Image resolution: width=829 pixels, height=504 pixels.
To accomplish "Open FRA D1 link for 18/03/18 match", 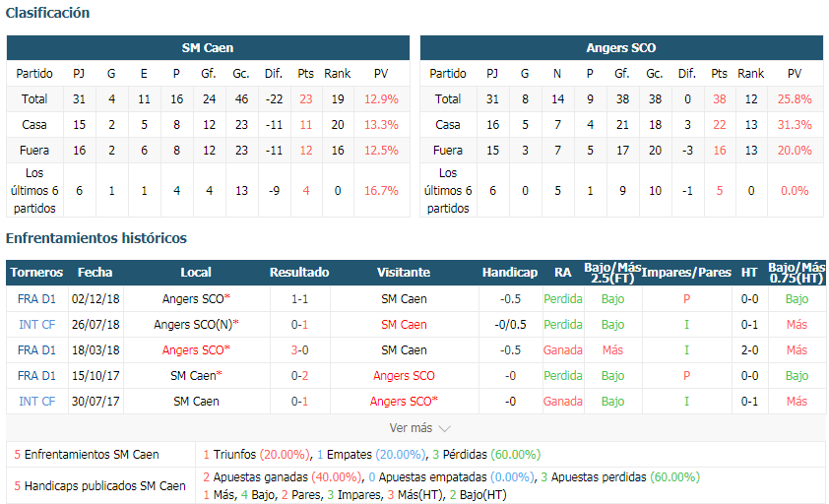I will pyautogui.click(x=36, y=350).
